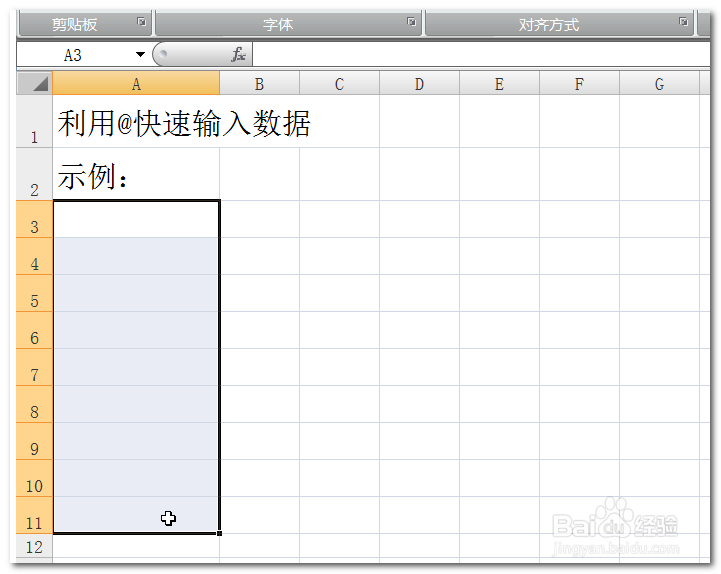Select row 5 header

tap(34, 293)
